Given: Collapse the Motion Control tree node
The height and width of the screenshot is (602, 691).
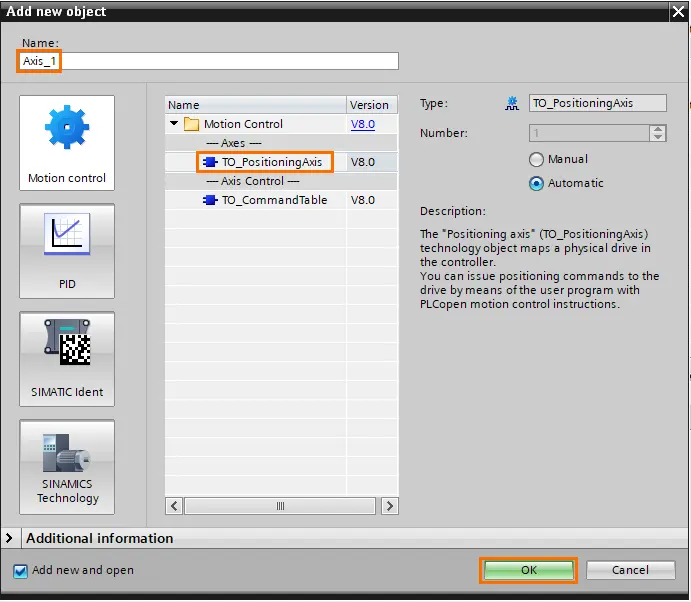Looking at the screenshot, I should click(174, 123).
